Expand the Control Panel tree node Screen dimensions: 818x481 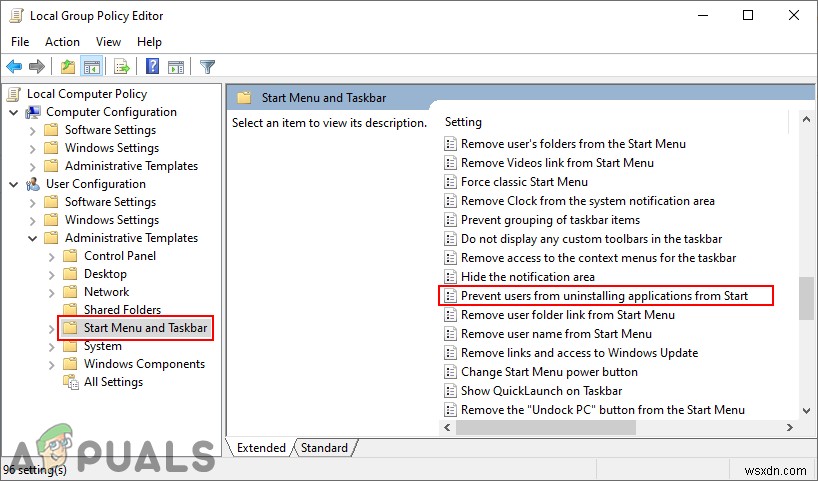pos(51,257)
